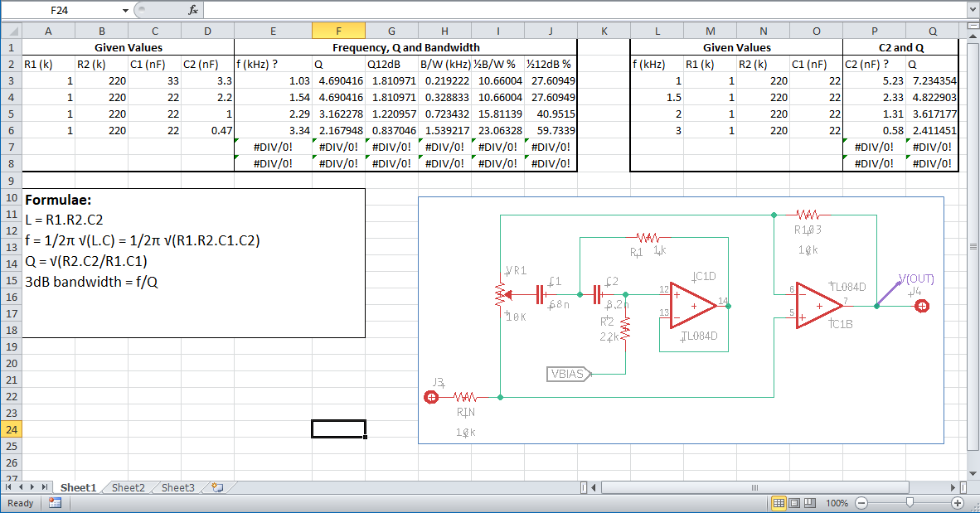Click the left 'Given Values' heading cell
The width and height of the screenshot is (980, 513).
click(129, 47)
